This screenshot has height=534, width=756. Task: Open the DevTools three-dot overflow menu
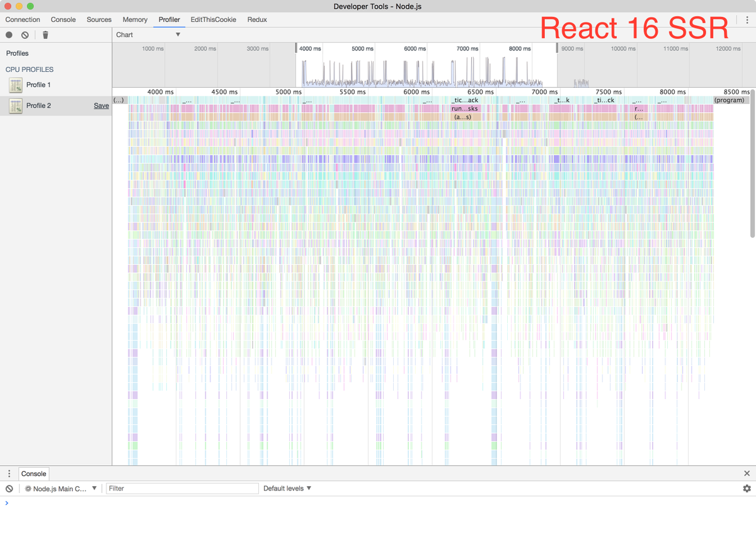pos(747,20)
